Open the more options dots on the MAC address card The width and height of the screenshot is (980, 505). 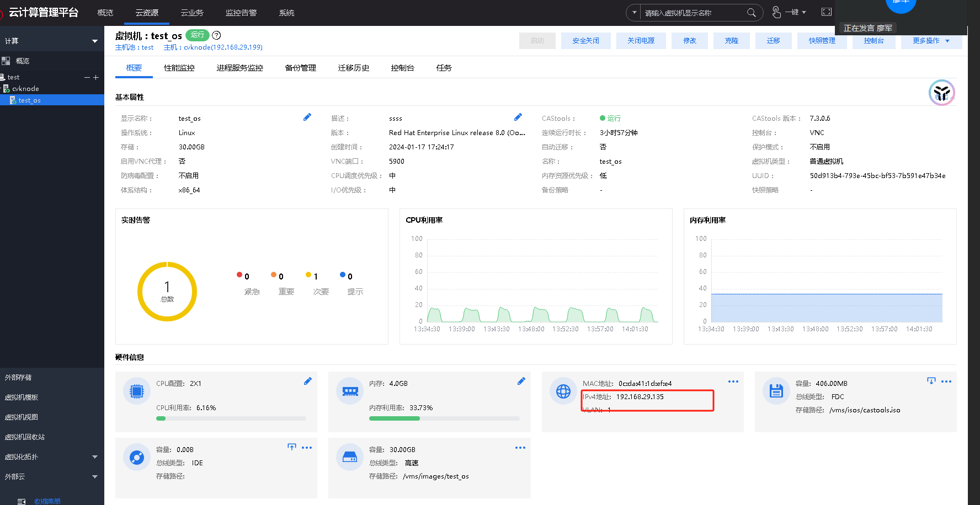pos(733,382)
